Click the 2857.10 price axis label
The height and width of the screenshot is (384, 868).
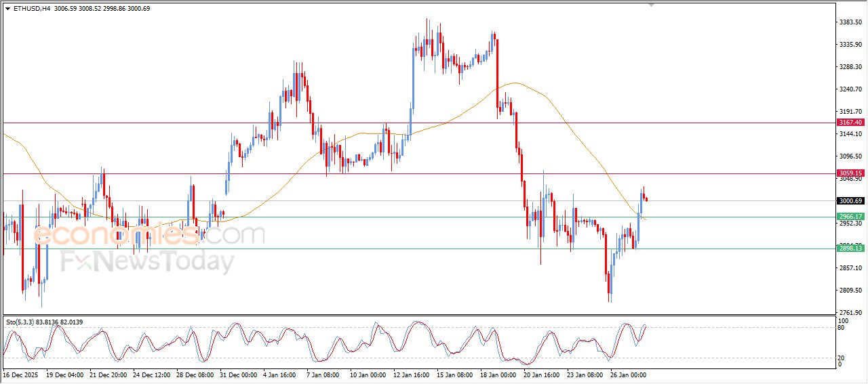coord(850,268)
